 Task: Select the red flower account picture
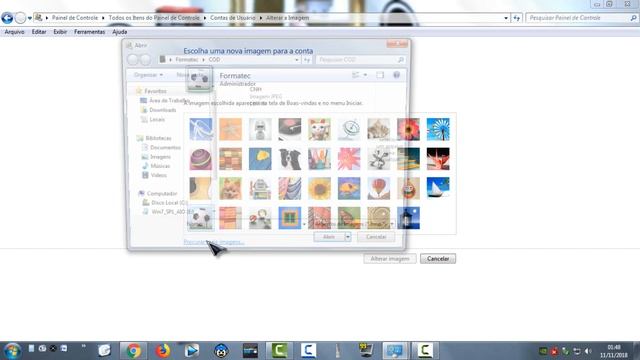pos(408,129)
